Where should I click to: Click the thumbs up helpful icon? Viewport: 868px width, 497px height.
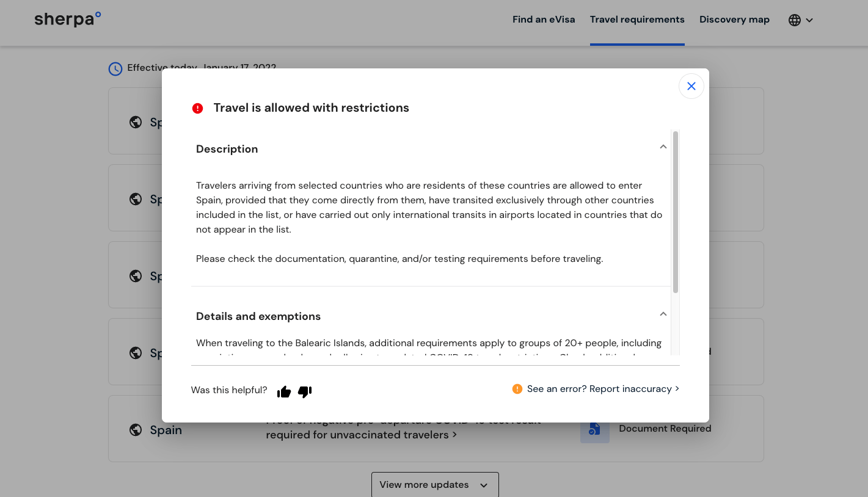point(284,392)
